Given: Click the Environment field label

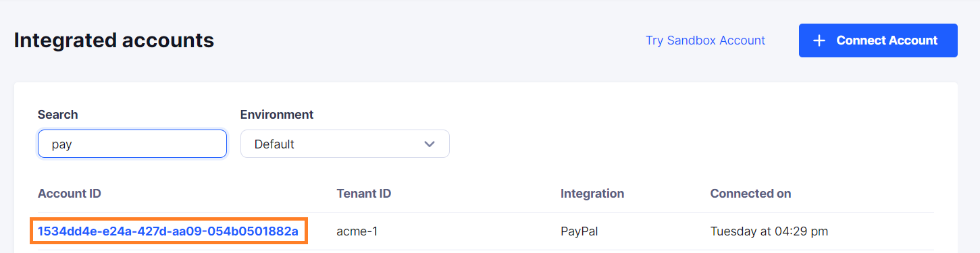Looking at the screenshot, I should click(277, 115).
